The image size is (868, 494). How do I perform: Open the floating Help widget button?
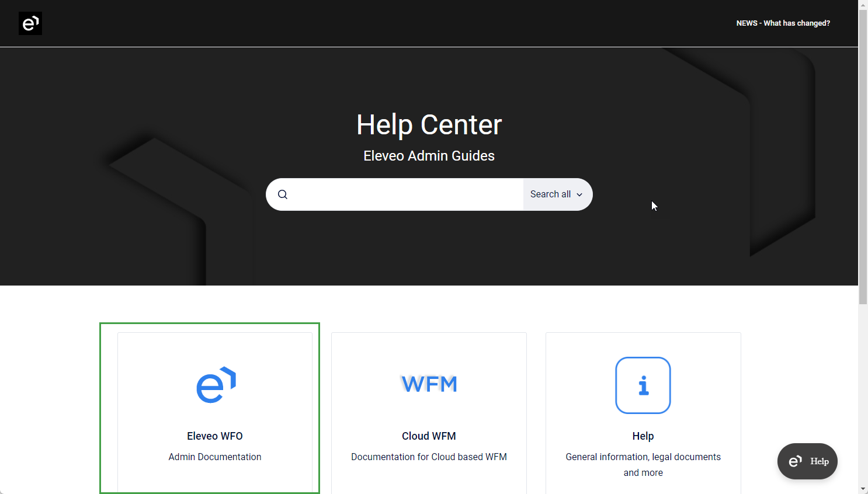[x=807, y=461]
